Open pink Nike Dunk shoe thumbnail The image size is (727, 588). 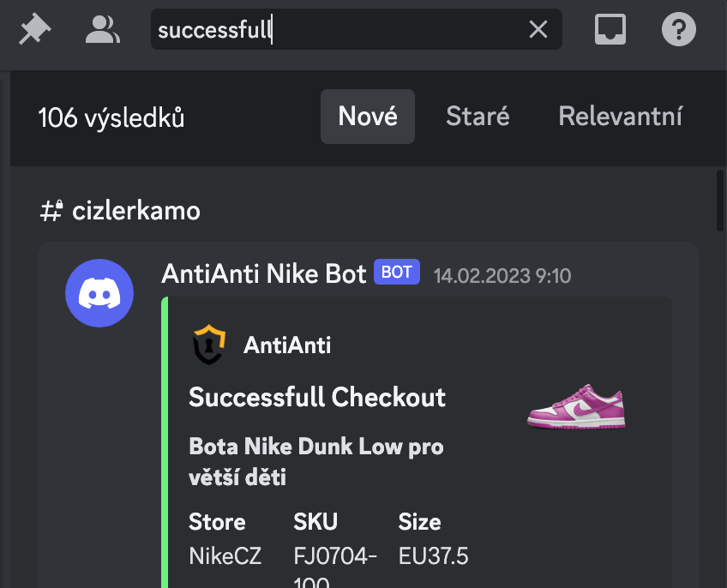click(576, 405)
